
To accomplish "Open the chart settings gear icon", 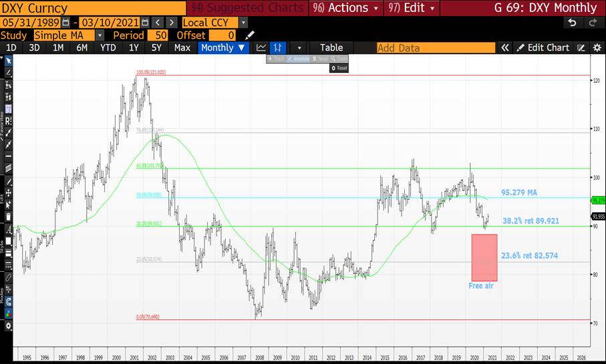I will pyautogui.click(x=597, y=48).
